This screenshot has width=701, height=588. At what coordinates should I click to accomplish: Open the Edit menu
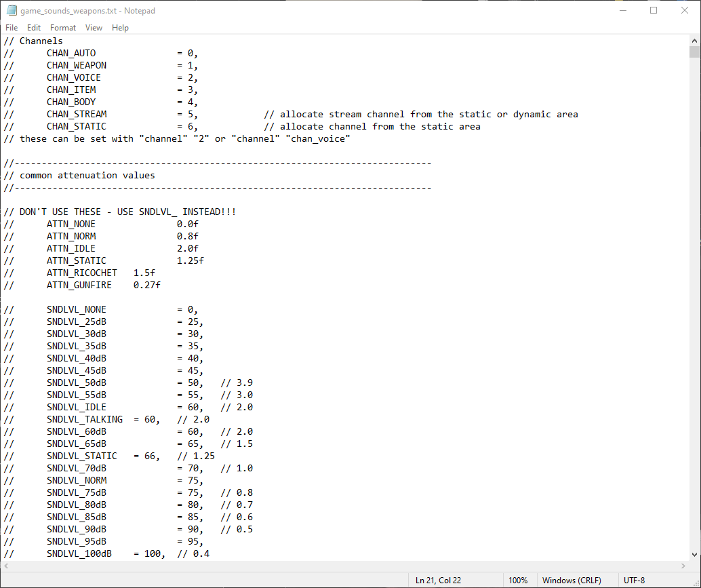(x=33, y=28)
